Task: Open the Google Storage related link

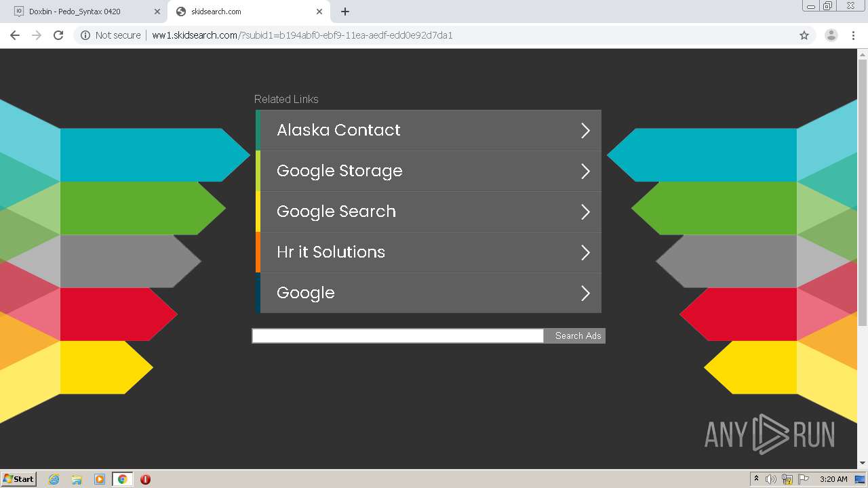Action: (428, 171)
